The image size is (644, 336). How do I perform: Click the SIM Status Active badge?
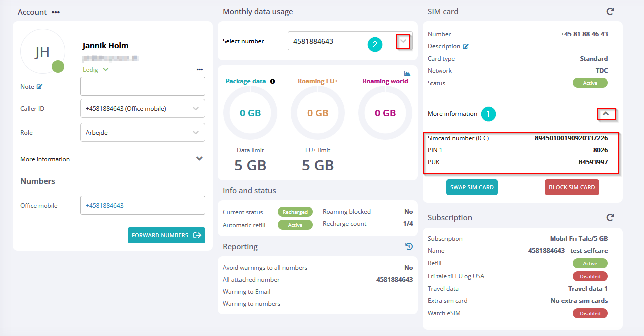coord(590,83)
